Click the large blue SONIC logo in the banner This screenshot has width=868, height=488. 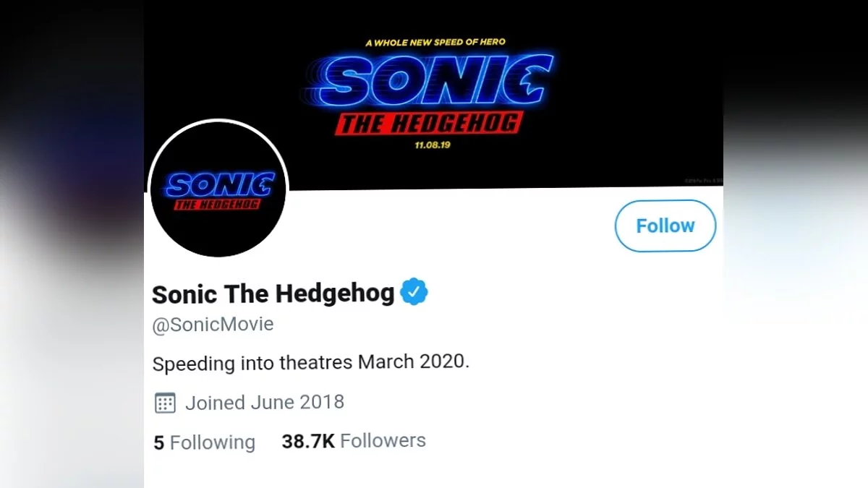(434, 80)
